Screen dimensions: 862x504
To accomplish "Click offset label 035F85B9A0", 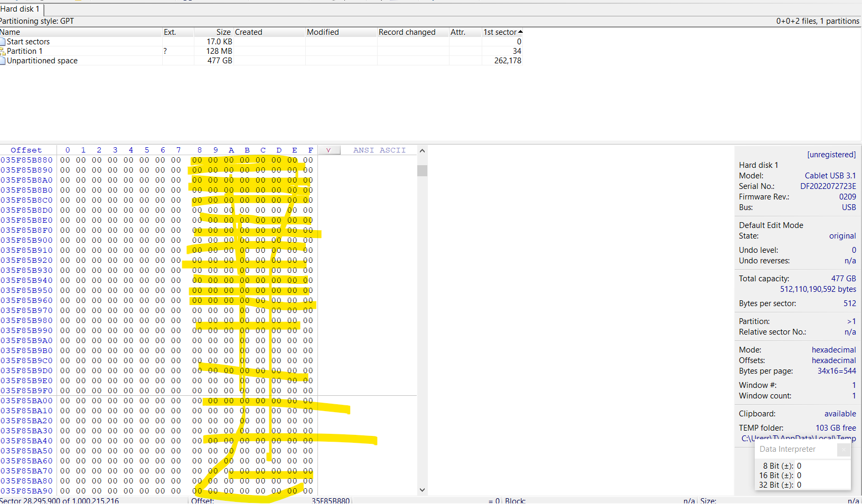I will (26, 340).
